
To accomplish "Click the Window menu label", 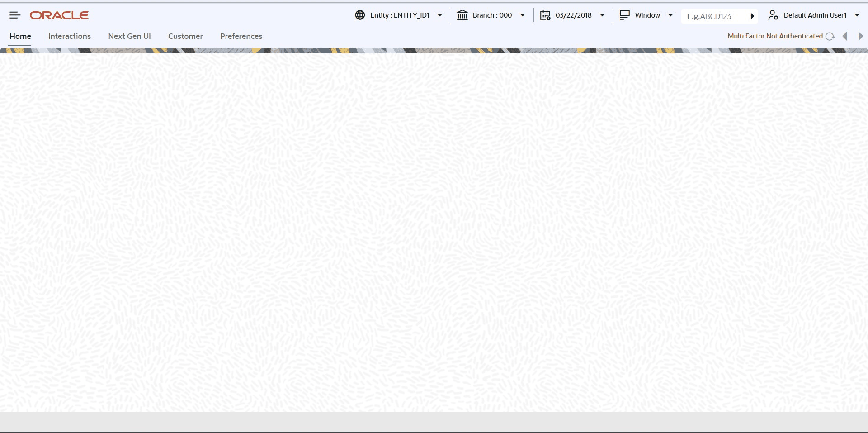I will point(647,15).
